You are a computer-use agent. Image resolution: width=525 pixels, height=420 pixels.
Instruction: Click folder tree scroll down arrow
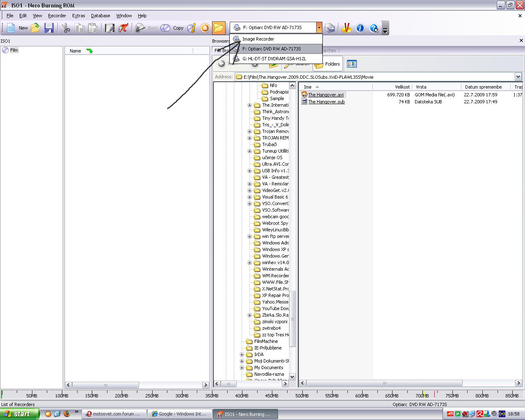coord(292,377)
